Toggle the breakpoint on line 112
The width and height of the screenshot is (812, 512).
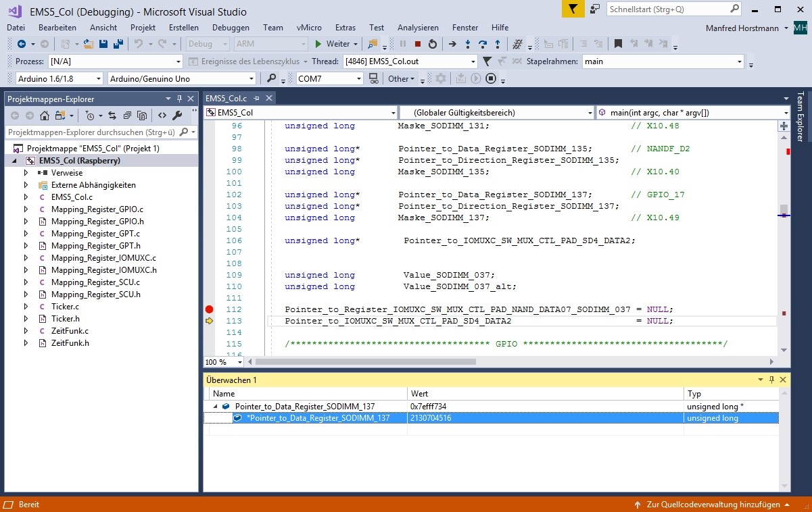click(209, 309)
